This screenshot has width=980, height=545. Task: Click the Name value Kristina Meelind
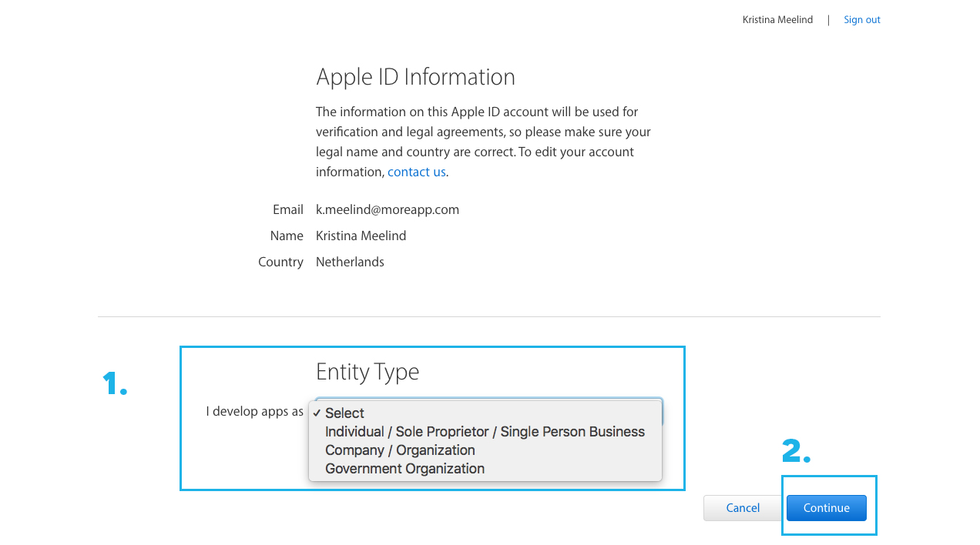pyautogui.click(x=361, y=236)
